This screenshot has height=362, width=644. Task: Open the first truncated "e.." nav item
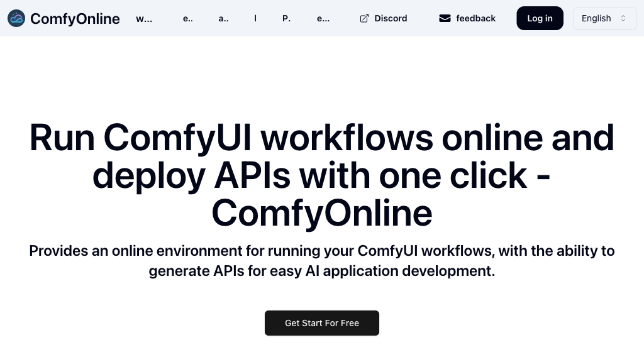click(187, 18)
